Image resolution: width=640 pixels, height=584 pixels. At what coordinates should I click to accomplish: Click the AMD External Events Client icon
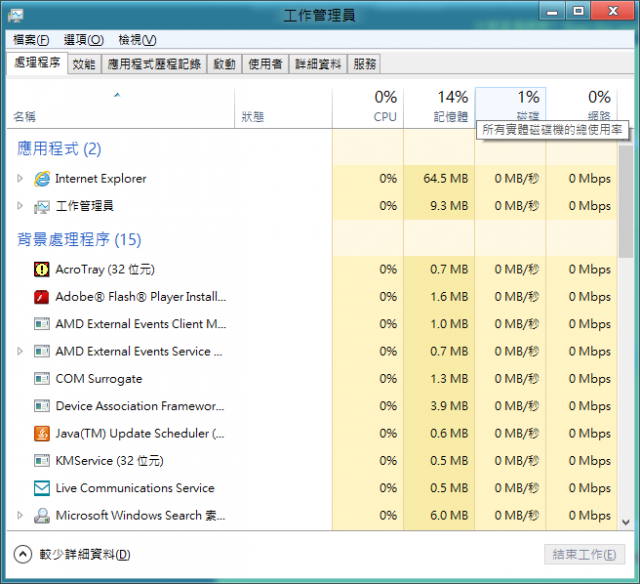pos(42,324)
